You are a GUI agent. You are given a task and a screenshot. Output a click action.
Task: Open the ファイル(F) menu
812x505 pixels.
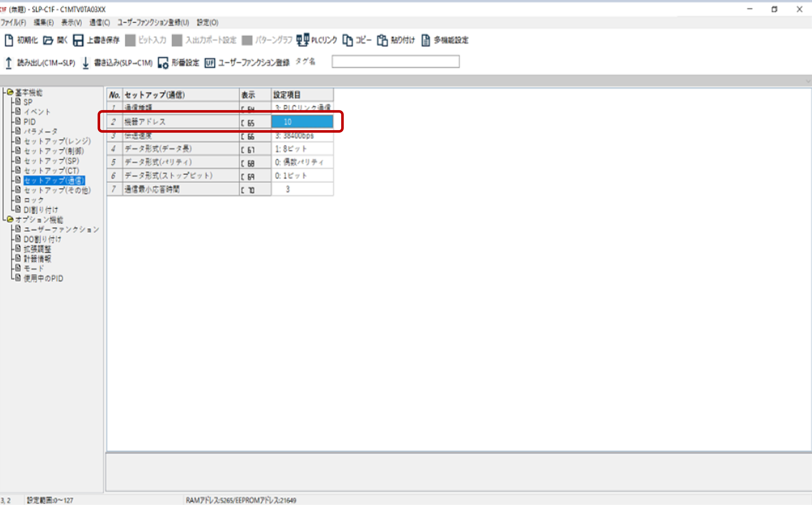pos(13,22)
